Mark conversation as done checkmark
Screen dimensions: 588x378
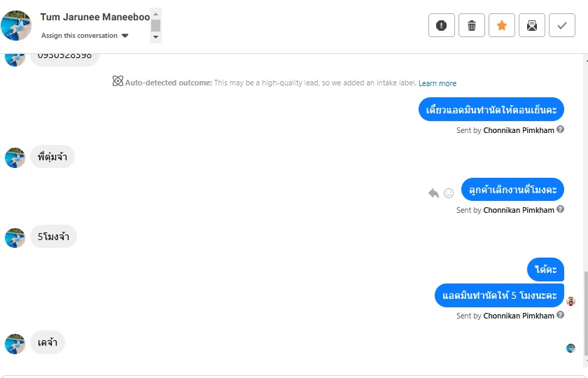tap(561, 25)
